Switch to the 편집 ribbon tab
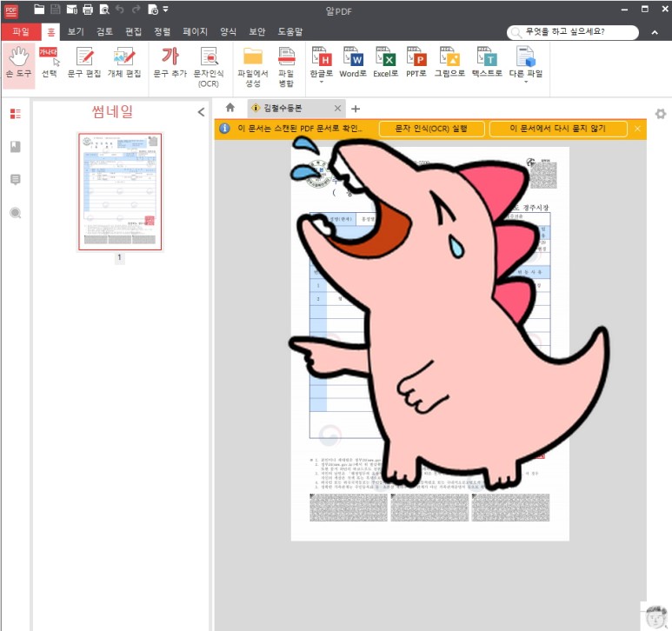This screenshot has width=672, height=631. coord(133,31)
